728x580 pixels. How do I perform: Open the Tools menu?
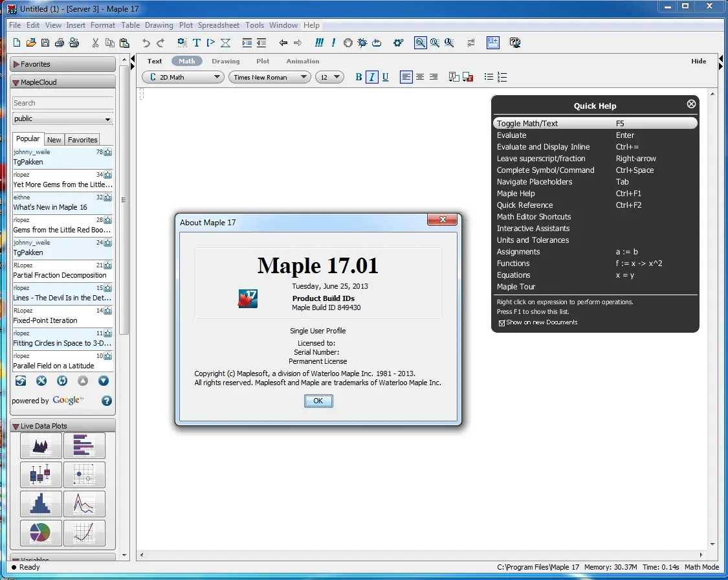click(254, 25)
